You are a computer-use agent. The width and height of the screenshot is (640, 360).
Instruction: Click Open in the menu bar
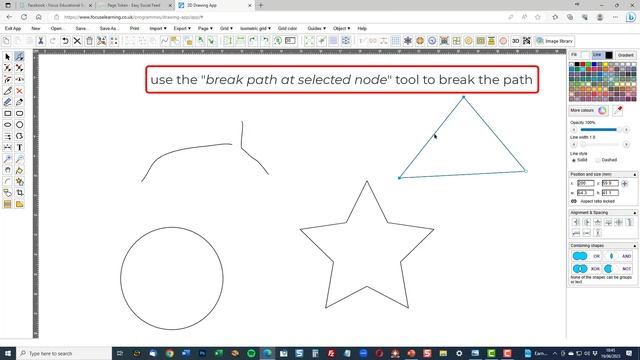coord(57,29)
